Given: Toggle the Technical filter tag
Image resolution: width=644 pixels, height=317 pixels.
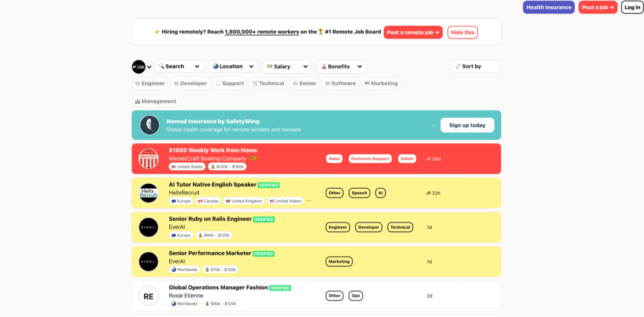Looking at the screenshot, I should 268,84.
